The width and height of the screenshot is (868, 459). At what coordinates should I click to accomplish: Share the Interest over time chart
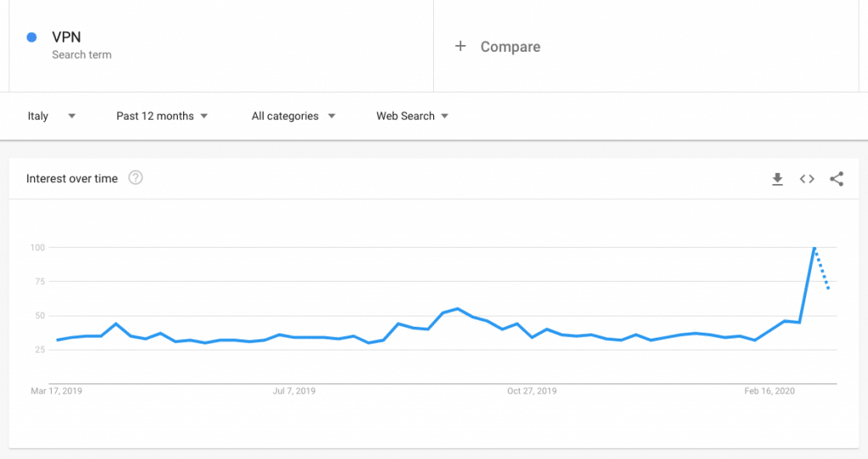[x=837, y=179]
